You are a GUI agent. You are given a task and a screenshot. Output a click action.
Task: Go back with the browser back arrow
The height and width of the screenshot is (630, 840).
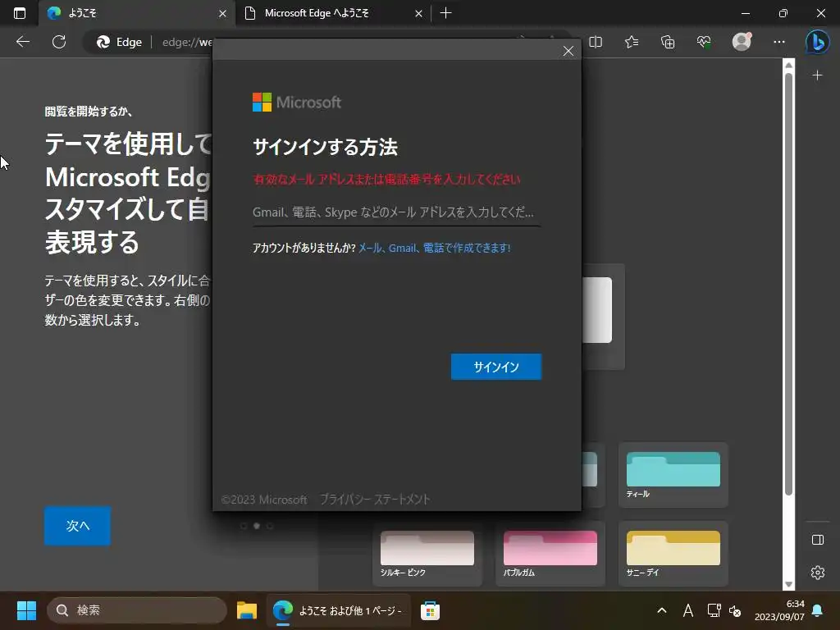23,42
